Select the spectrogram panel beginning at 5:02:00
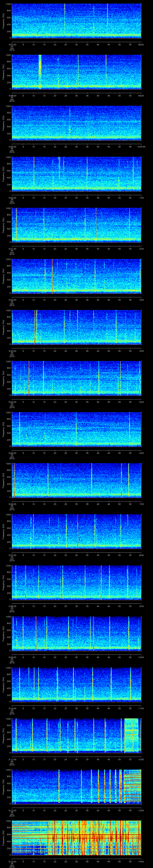153x868 pixels. tap(77, 276)
